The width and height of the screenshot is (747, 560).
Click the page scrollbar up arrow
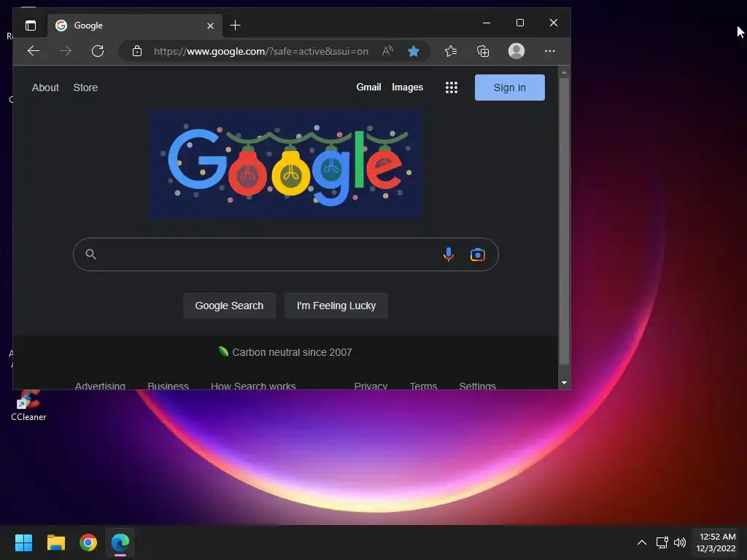tap(564, 73)
